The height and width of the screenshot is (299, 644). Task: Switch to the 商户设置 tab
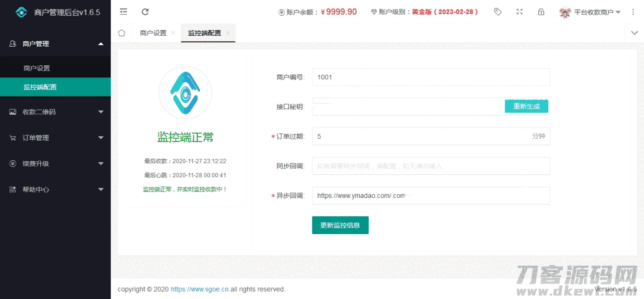click(153, 32)
